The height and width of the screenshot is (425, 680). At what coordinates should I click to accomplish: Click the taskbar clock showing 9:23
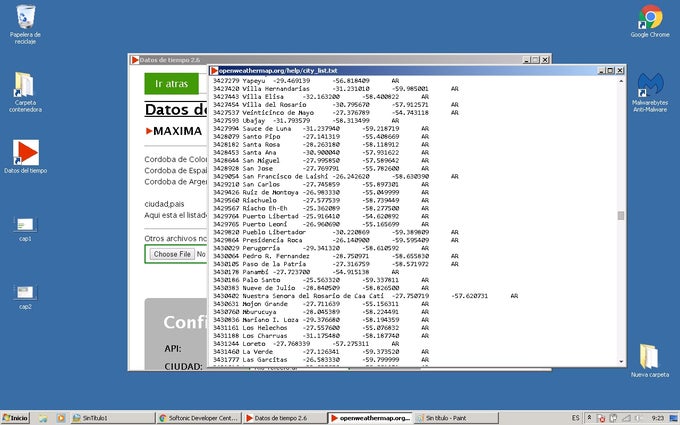point(657,418)
